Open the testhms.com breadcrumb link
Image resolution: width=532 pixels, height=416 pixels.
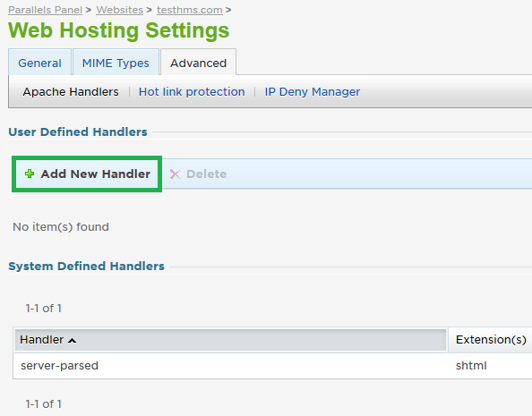[190, 10]
